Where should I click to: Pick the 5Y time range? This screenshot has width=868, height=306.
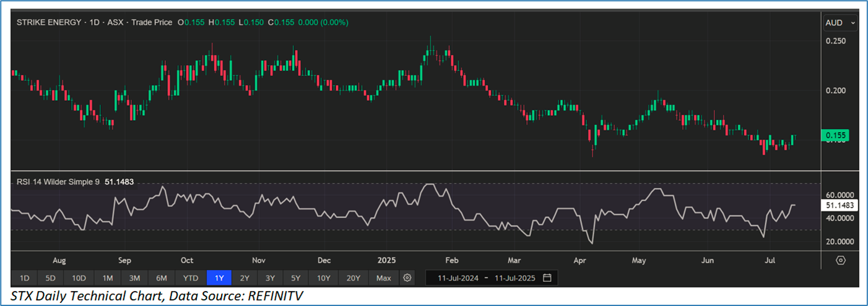(x=296, y=278)
